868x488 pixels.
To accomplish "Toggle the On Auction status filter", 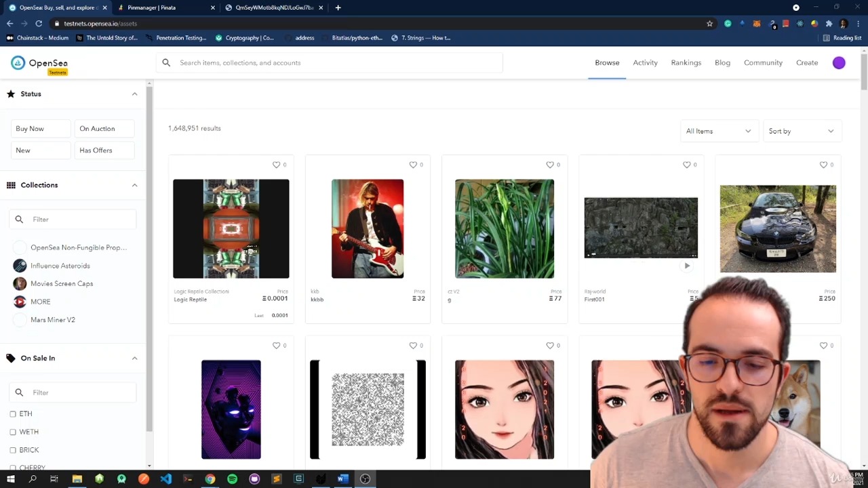I will (x=104, y=129).
